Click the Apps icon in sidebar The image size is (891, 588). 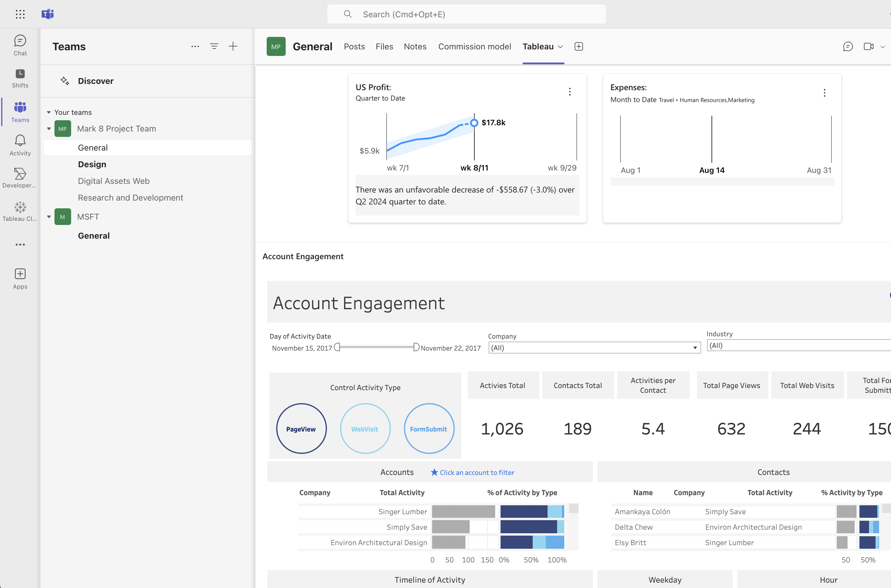pos(20,274)
